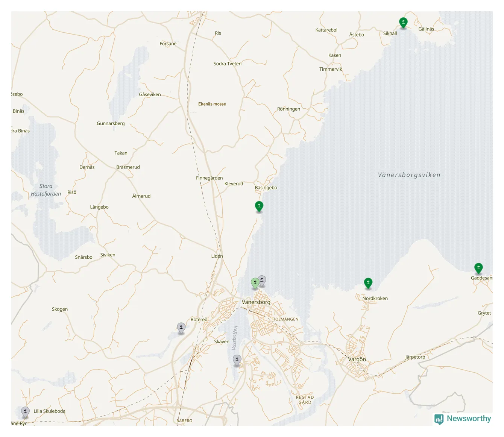Select the Vänersborgsviken water label
The width and height of the screenshot is (504, 437).
(x=409, y=175)
